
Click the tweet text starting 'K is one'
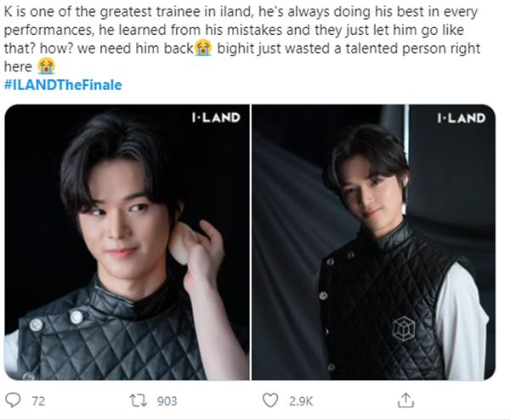(x=242, y=39)
